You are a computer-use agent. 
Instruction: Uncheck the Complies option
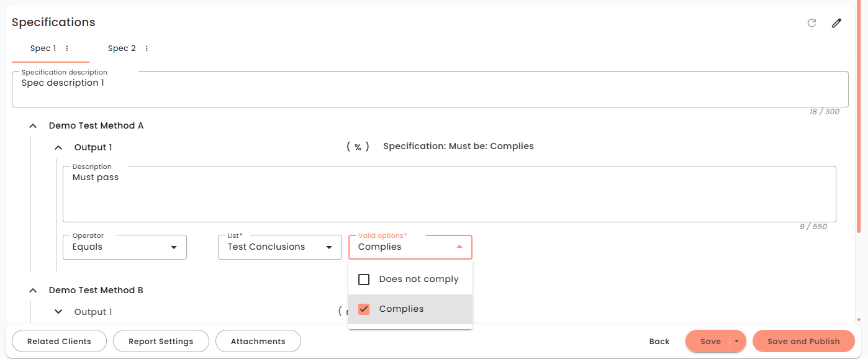[x=364, y=309]
